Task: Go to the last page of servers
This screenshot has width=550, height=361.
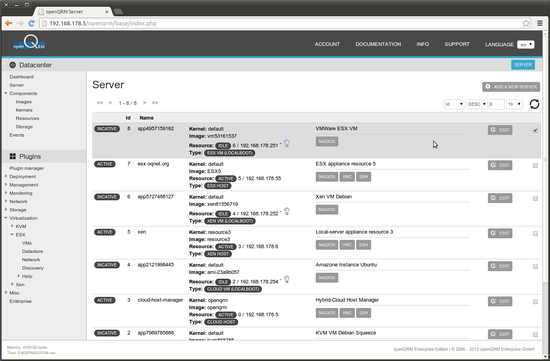Action: (x=155, y=103)
